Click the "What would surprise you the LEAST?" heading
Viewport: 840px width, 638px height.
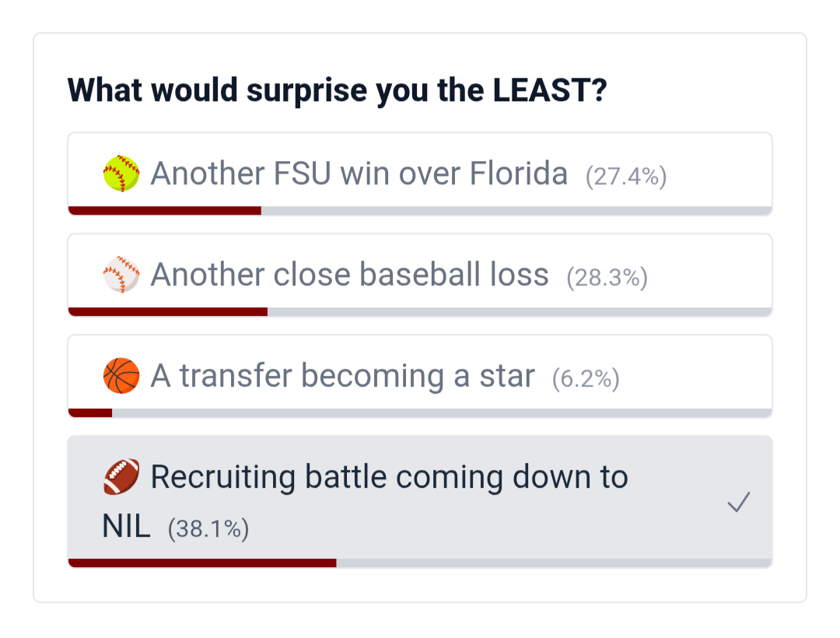point(337,91)
